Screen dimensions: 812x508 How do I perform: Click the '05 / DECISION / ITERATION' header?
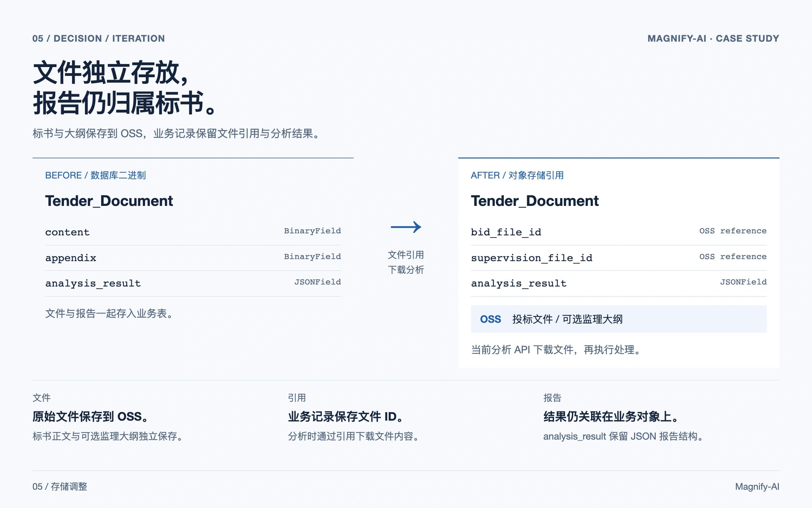click(98, 39)
